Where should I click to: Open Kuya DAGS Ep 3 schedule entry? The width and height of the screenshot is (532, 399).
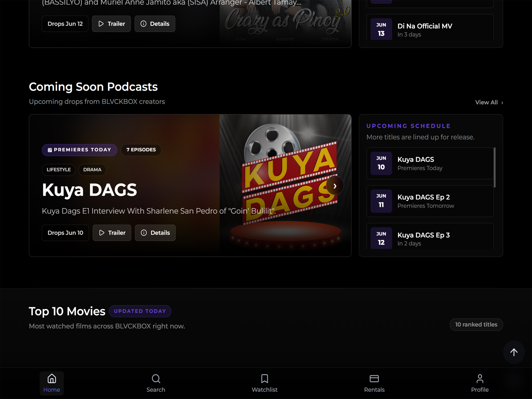coord(430,236)
